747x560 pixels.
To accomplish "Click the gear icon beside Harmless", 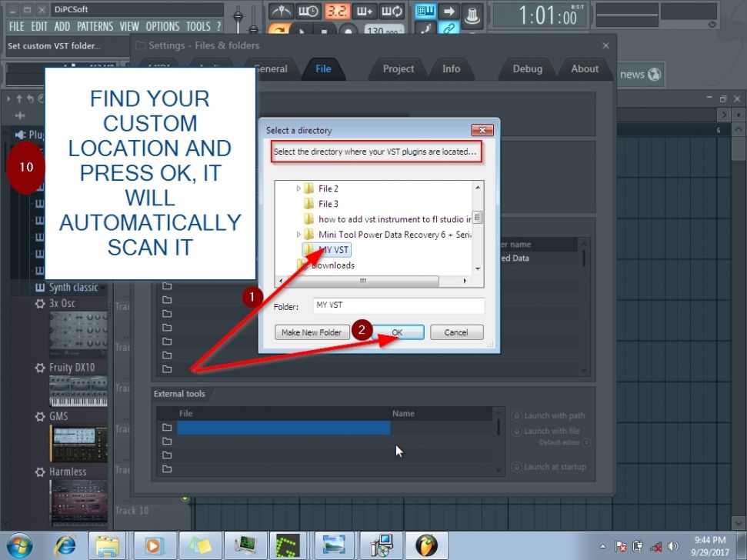I will [x=40, y=472].
